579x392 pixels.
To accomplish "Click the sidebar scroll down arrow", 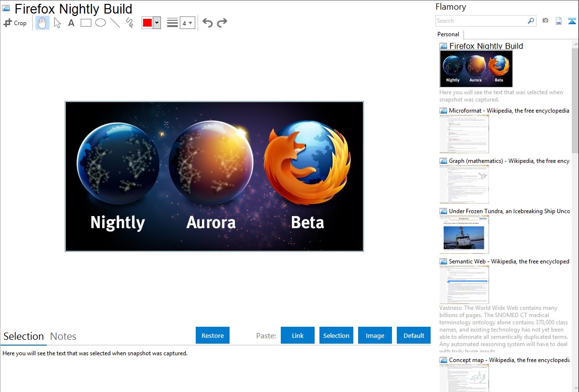I will (575, 388).
